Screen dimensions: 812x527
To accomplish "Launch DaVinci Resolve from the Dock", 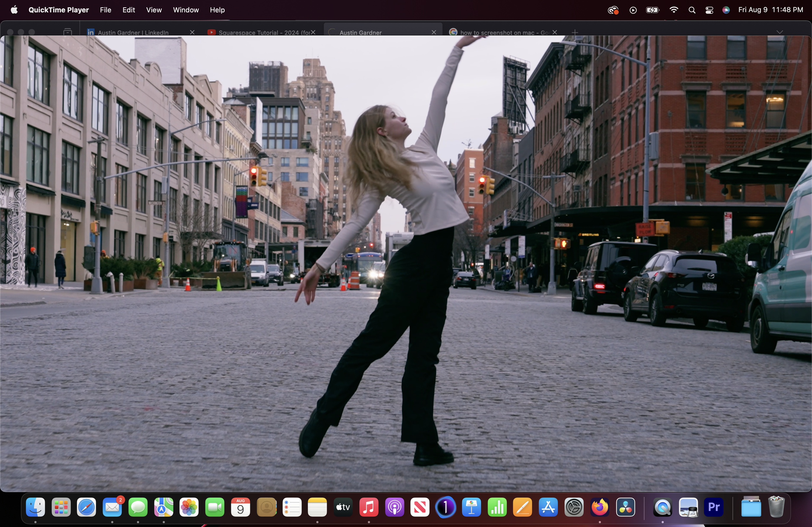I will point(625,508).
